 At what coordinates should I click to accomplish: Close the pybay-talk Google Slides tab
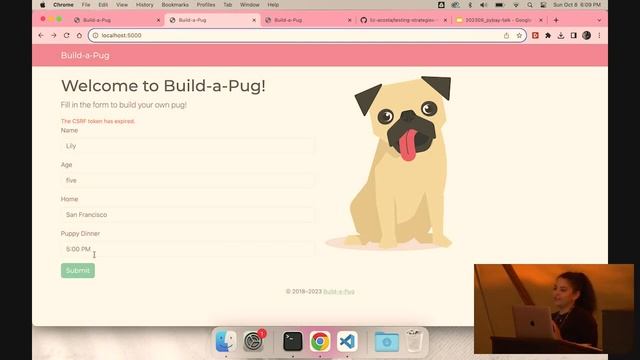pyautogui.click(x=541, y=20)
